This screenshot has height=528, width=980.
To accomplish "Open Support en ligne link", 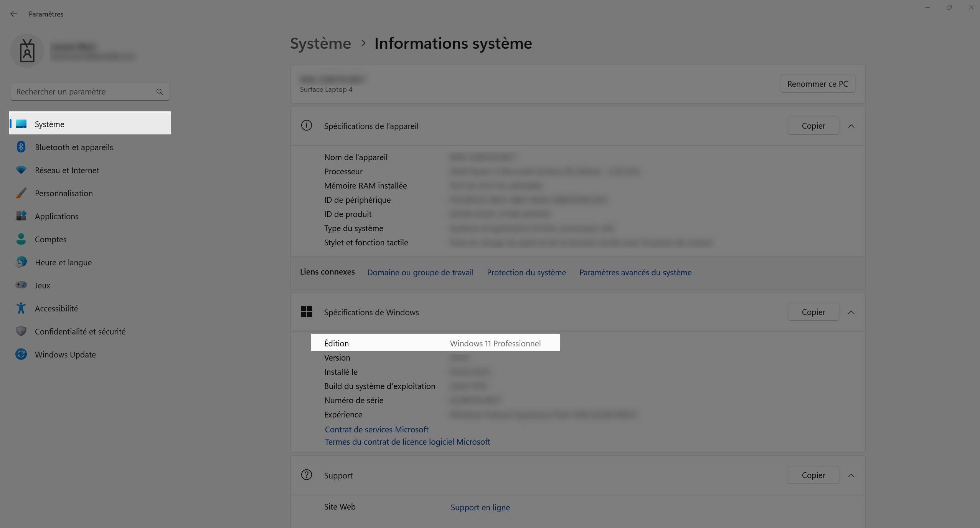I will [480, 507].
